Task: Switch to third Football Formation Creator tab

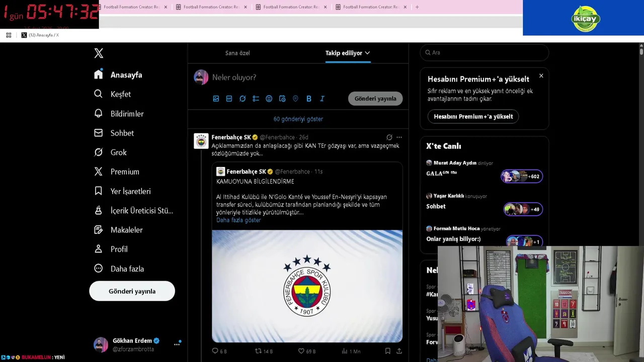Action: [x=291, y=7]
